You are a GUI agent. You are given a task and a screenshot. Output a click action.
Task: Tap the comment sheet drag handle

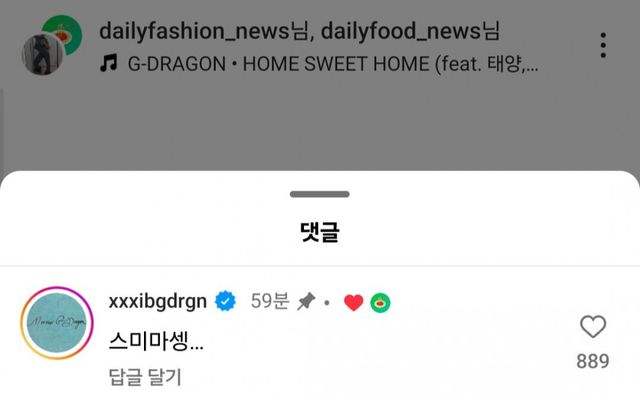pyautogui.click(x=320, y=194)
